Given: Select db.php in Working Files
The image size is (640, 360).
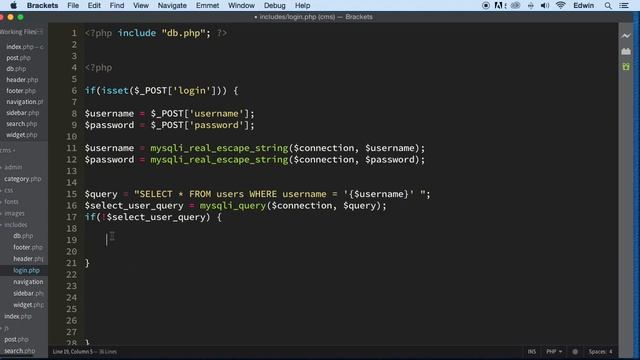Looking at the screenshot, I should tap(16, 69).
